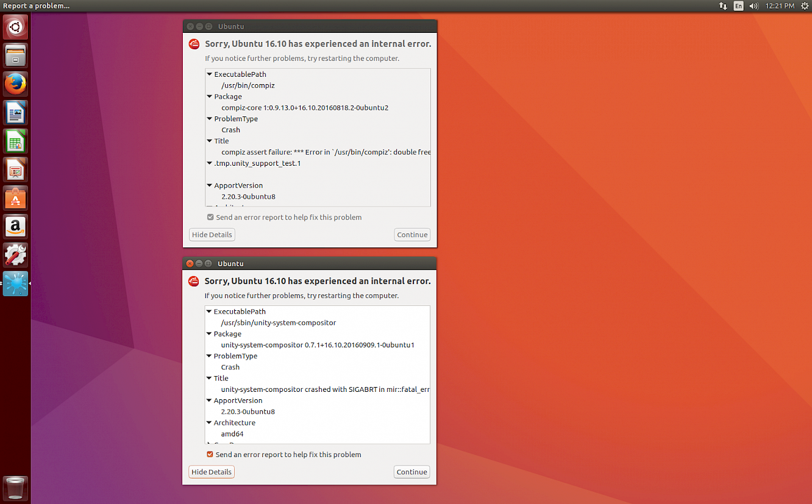Launch Firefox web browser
The height and width of the screenshot is (504, 812).
15,84
